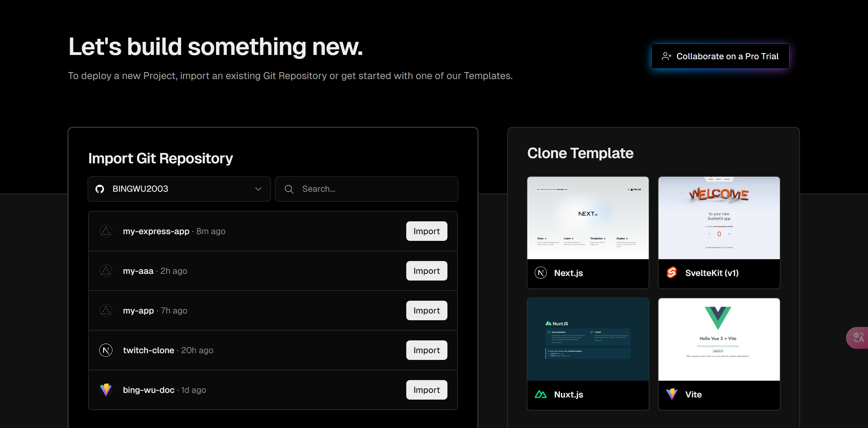This screenshot has width=868, height=428.
Task: Click the Vite icon beside bing-wu-doc
Action: point(106,390)
